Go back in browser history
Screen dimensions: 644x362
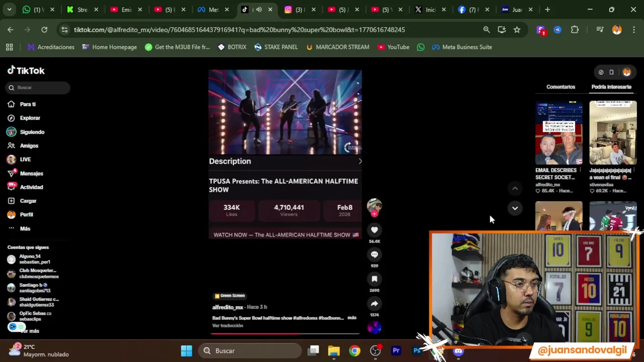[x=11, y=30]
